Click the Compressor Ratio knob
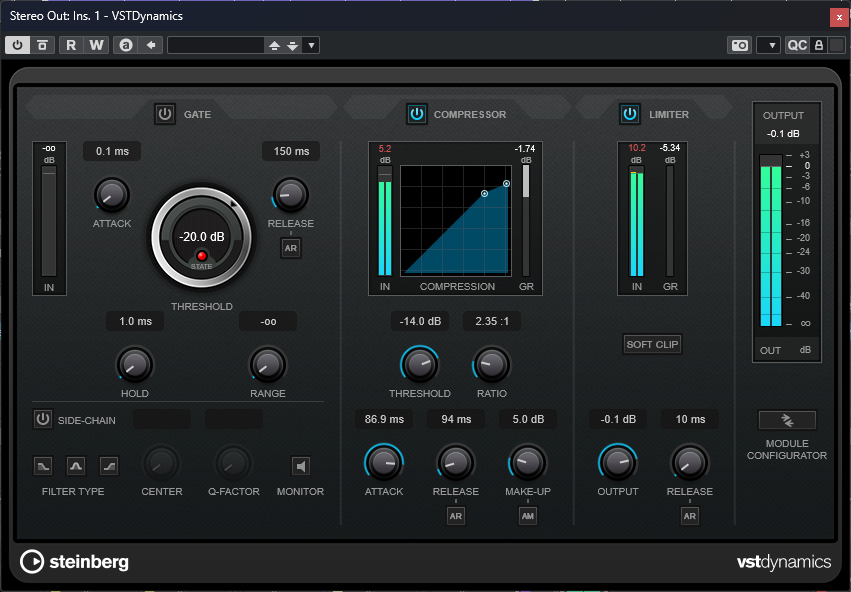 (492, 365)
